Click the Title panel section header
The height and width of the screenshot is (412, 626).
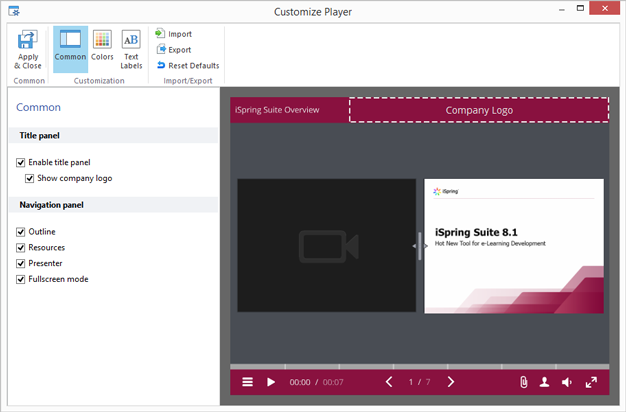coord(113,135)
